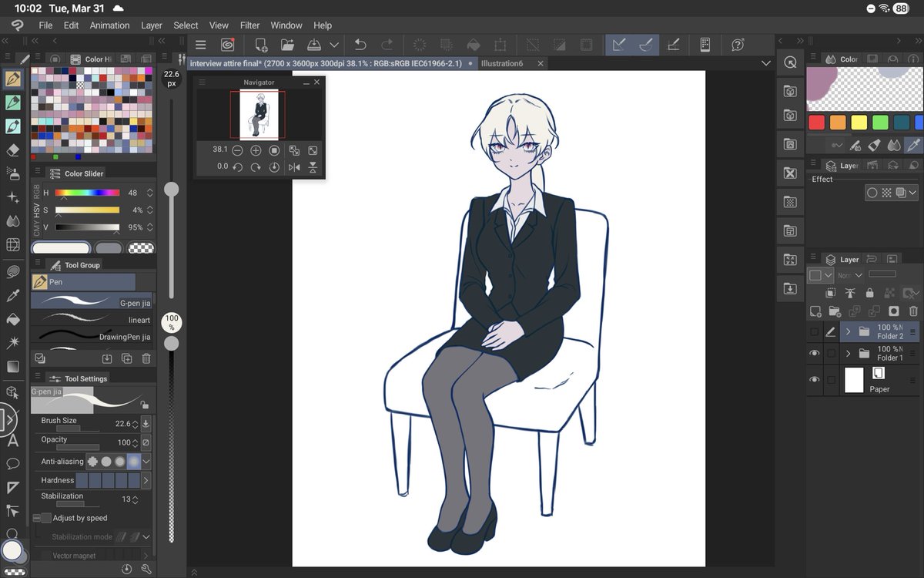Rotate the canvas left in the Navigator
This screenshot has width=924, height=578.
pos(237,167)
